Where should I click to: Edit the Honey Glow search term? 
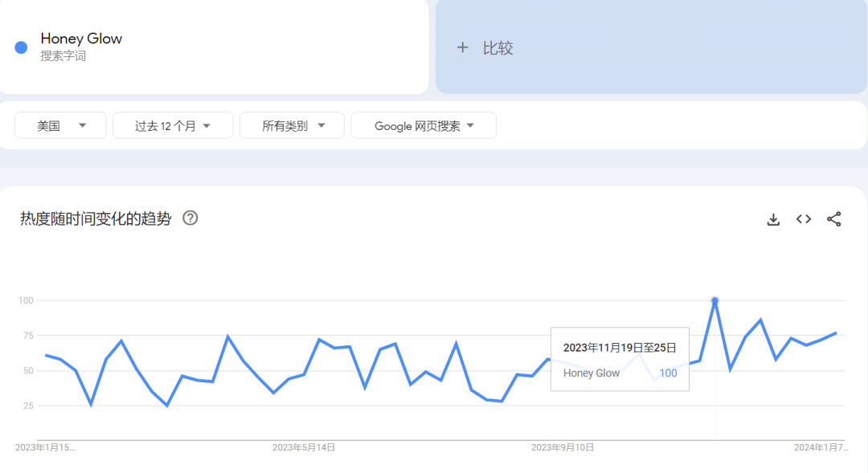[81, 39]
